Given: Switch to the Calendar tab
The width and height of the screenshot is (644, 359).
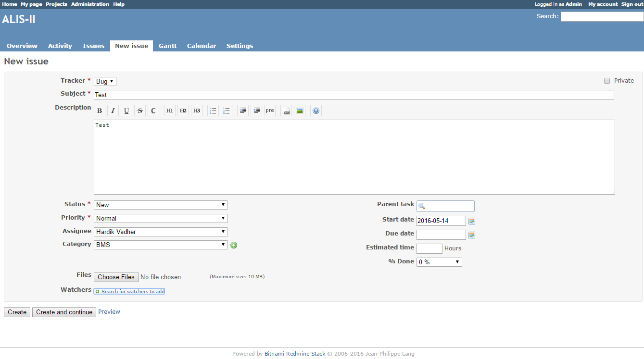Looking at the screenshot, I should (x=202, y=46).
